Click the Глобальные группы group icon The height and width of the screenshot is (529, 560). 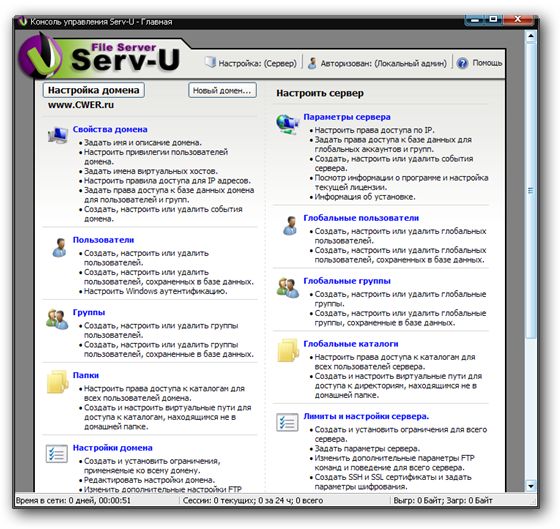point(288,288)
